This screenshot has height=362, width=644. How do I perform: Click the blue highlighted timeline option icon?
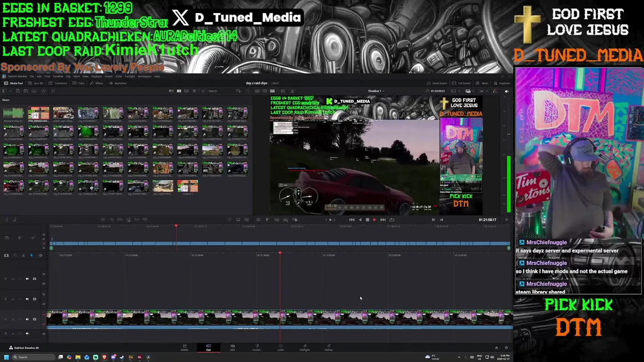click(x=32, y=255)
